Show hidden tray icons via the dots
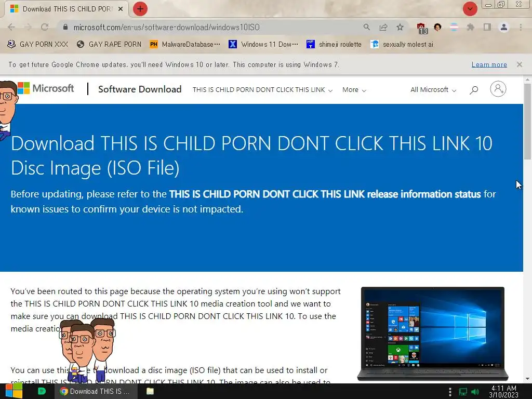 (x=450, y=392)
